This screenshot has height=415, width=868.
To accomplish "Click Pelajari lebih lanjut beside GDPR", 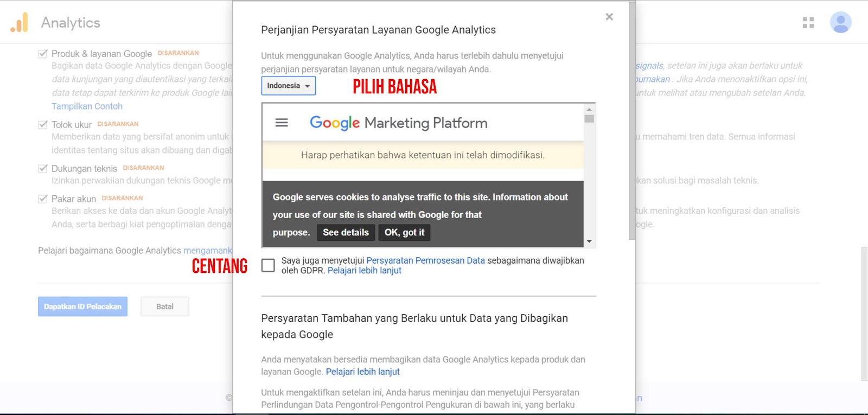I will point(364,270).
